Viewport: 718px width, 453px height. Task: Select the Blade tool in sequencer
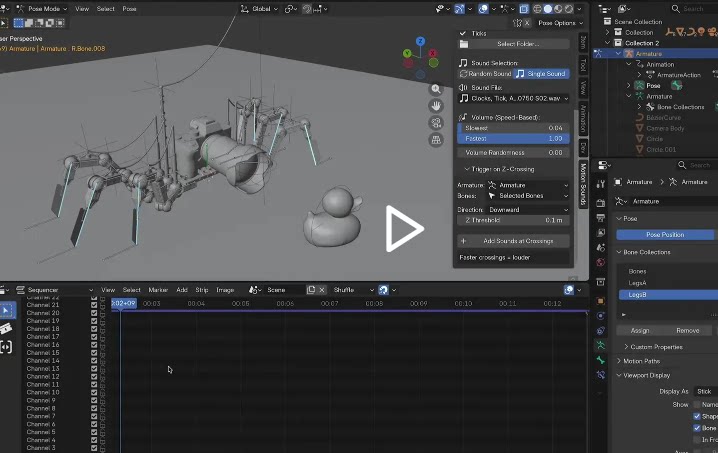click(x=6, y=329)
